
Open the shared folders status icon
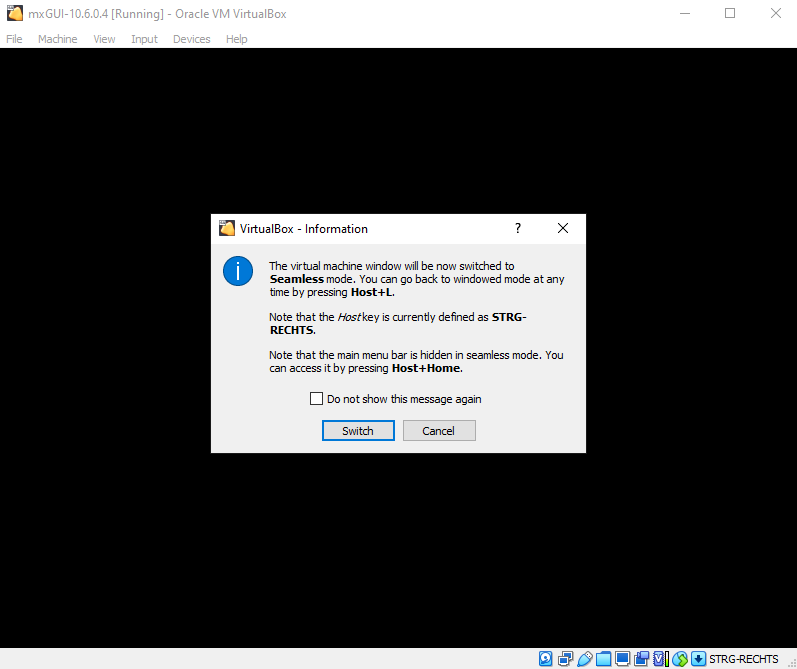(603, 658)
